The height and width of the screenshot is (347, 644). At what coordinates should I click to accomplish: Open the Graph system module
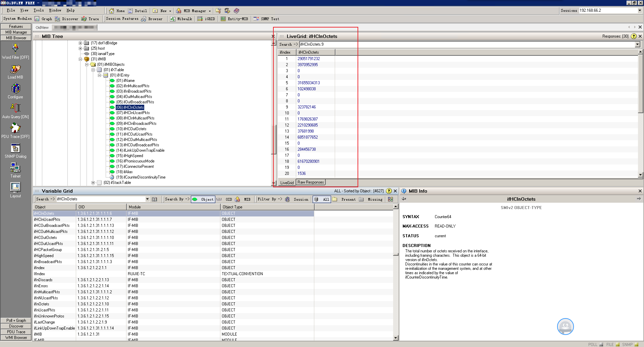pos(43,19)
